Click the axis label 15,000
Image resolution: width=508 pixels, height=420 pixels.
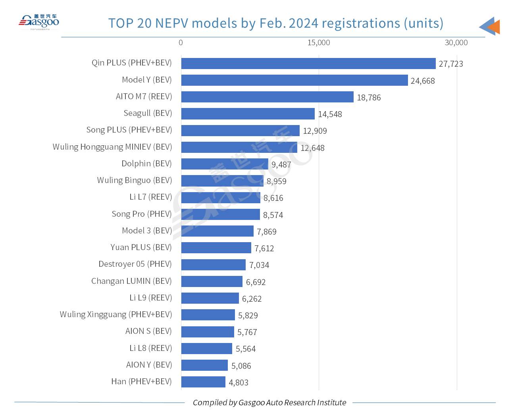(x=319, y=42)
